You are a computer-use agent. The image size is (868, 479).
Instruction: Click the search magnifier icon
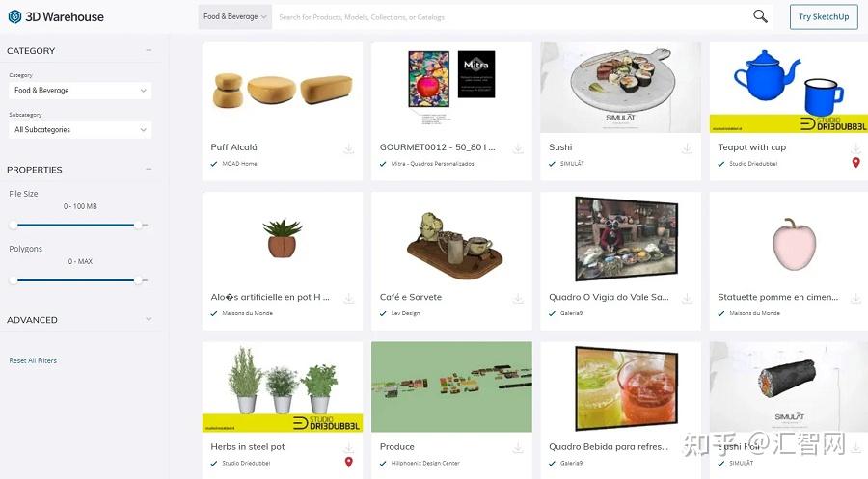coord(760,16)
